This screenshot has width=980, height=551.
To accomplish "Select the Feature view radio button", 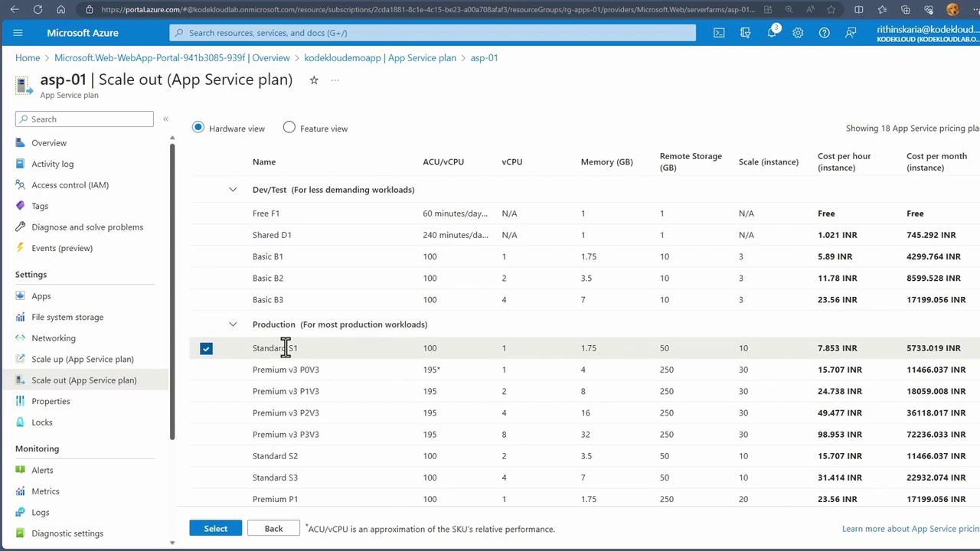I will [x=289, y=127].
